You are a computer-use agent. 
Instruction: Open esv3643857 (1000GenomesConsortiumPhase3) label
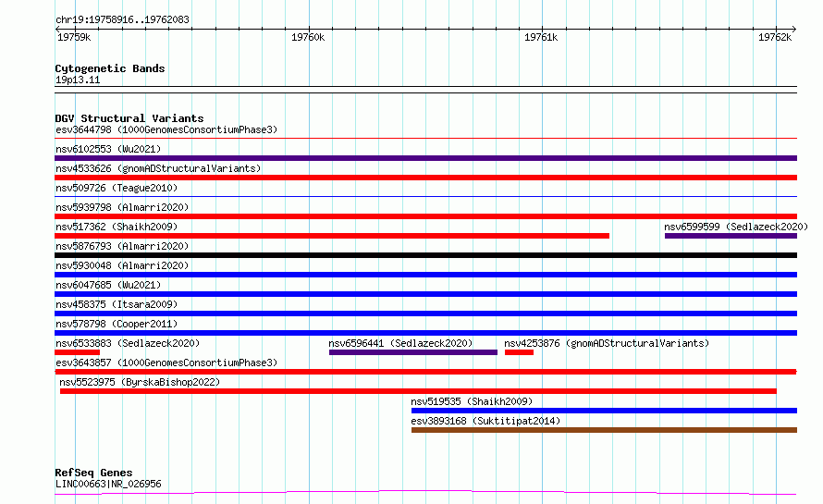point(166,363)
